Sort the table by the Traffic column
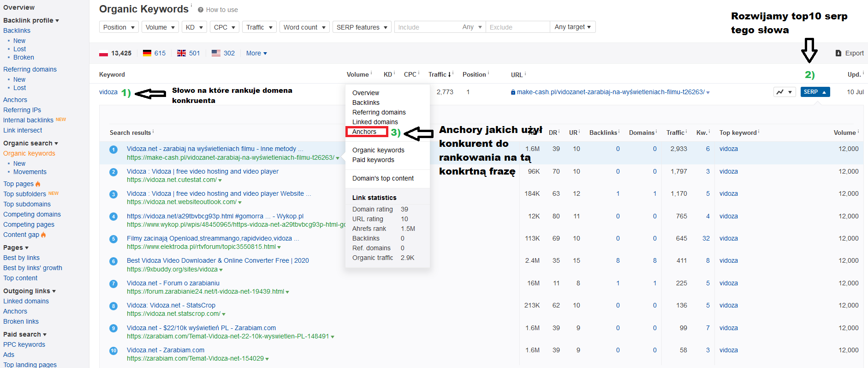This screenshot has width=868, height=368. click(x=439, y=74)
